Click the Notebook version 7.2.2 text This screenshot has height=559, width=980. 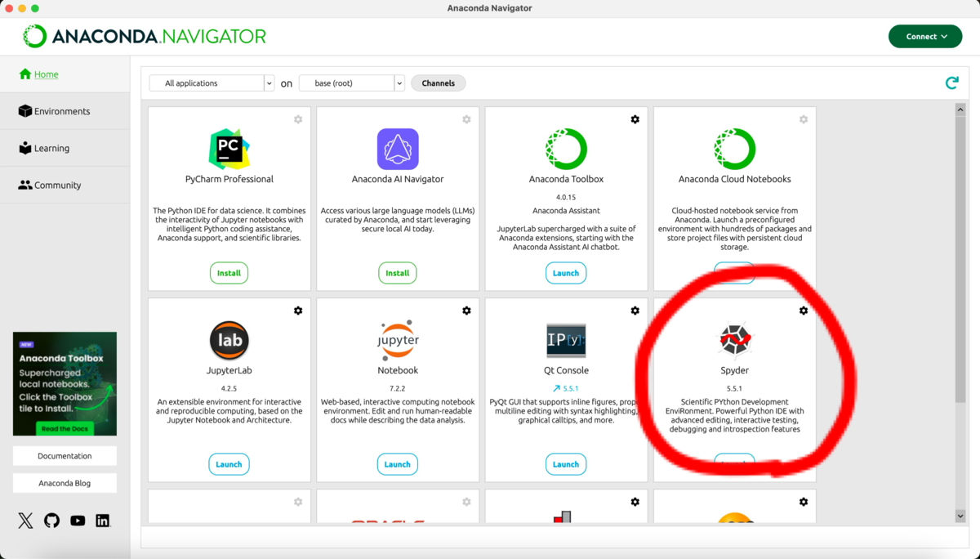398,388
